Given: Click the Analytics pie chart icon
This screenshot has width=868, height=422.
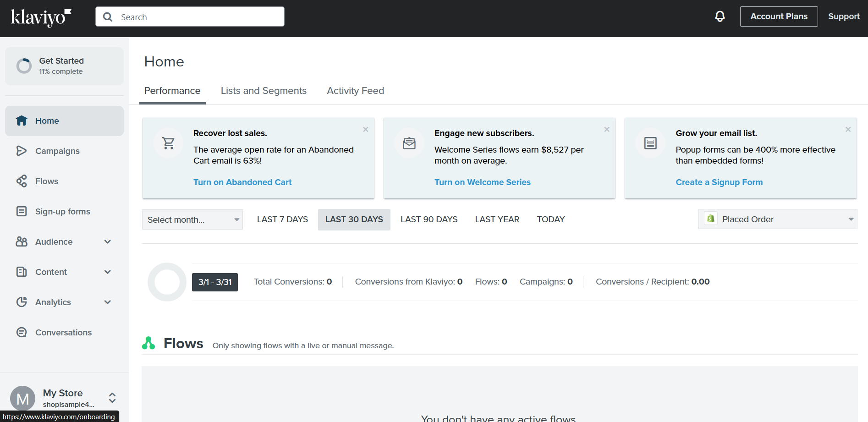Looking at the screenshot, I should coord(22,302).
